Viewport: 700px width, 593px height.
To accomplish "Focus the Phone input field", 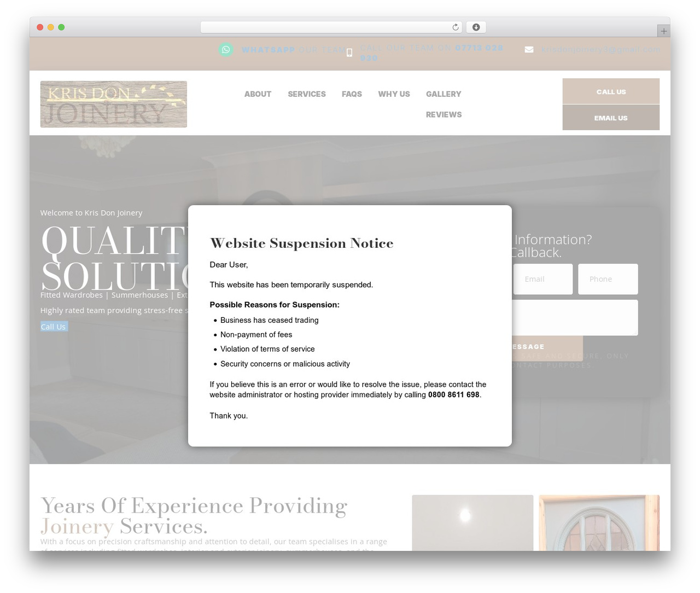I will 608,279.
